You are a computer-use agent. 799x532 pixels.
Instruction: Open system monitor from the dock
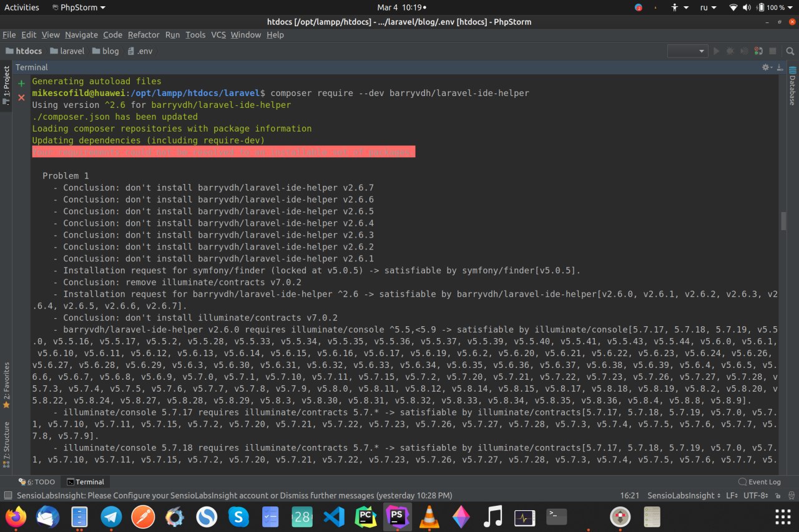pyautogui.click(x=524, y=516)
